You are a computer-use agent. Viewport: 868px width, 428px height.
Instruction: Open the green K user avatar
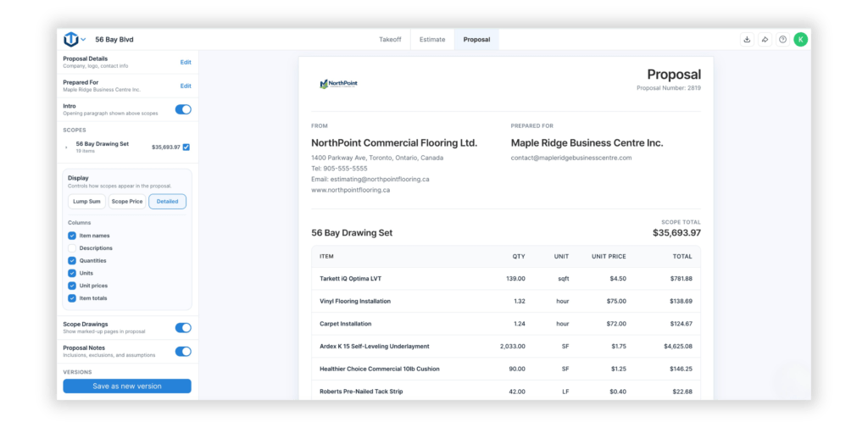click(800, 39)
